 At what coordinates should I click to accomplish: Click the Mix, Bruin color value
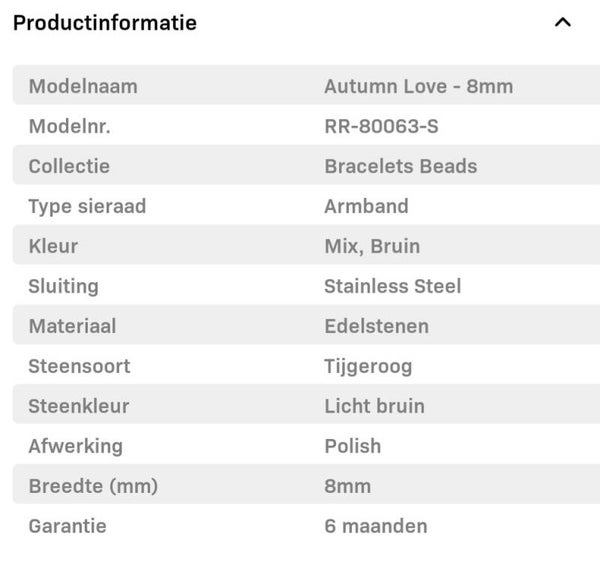tap(372, 246)
